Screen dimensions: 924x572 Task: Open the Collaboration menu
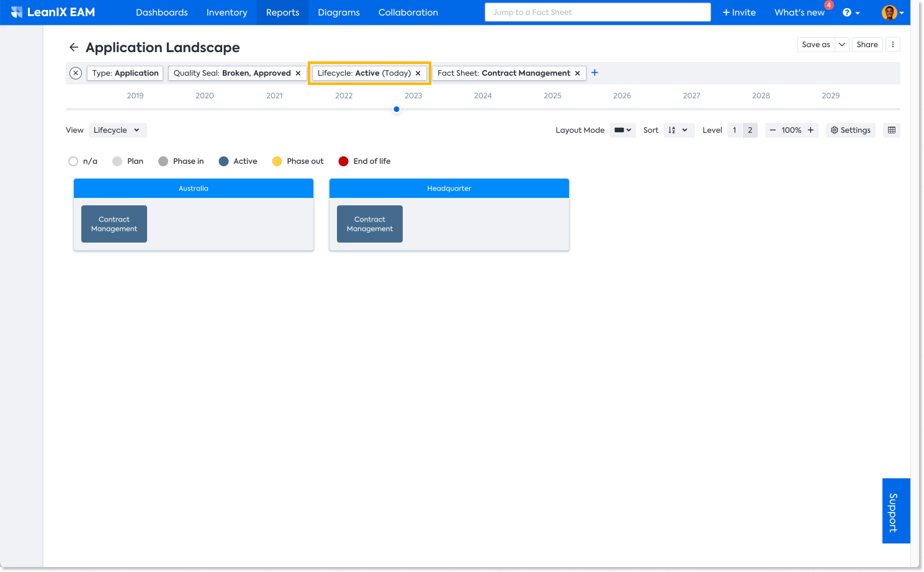(x=408, y=12)
